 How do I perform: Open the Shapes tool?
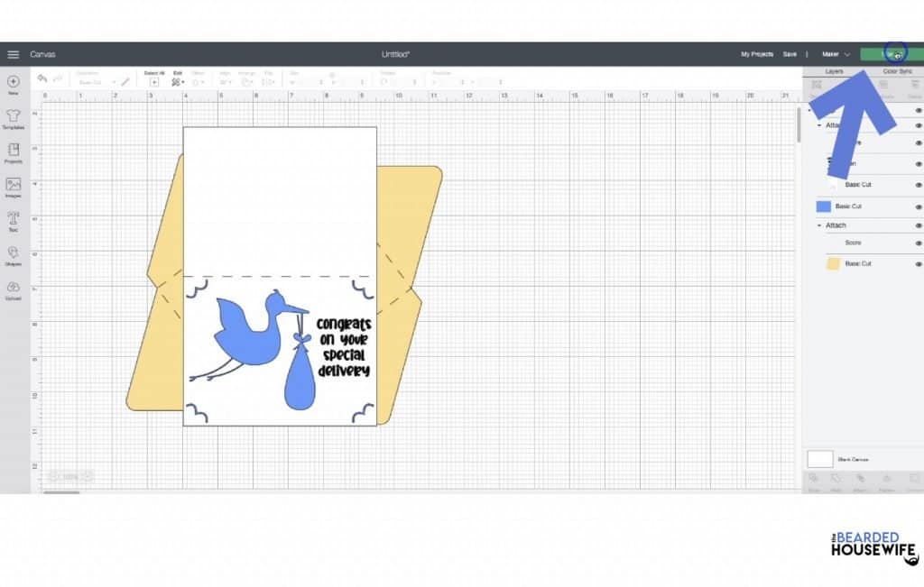pyautogui.click(x=14, y=255)
